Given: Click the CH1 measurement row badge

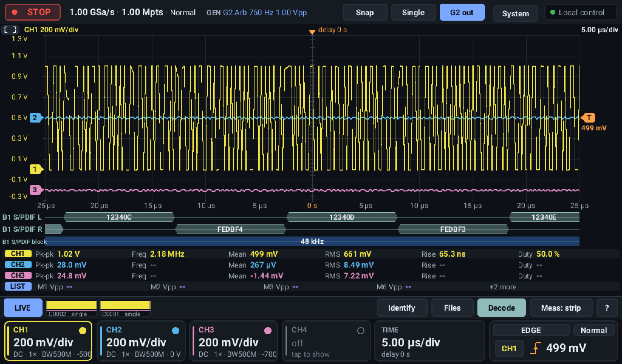Looking at the screenshot, I should (18, 254).
